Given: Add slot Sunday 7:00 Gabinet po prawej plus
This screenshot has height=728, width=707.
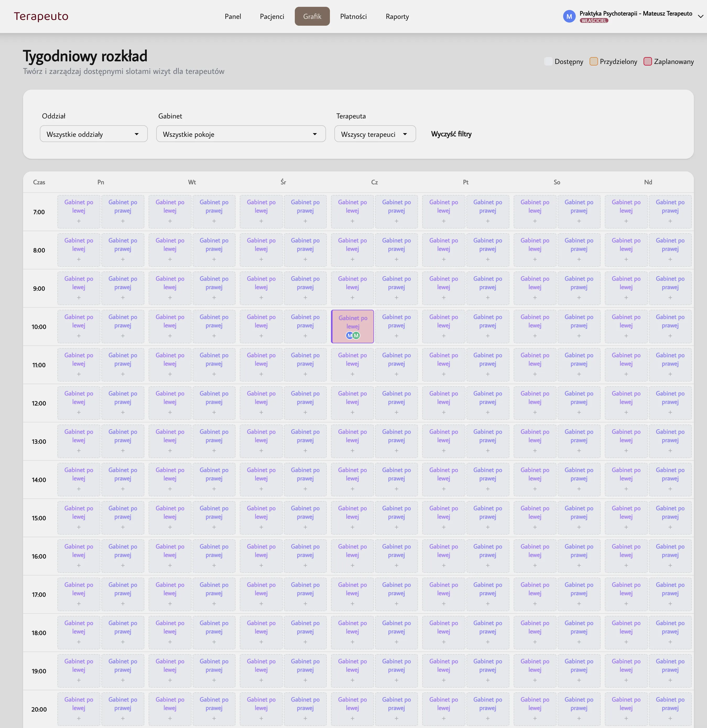Looking at the screenshot, I should (x=670, y=221).
